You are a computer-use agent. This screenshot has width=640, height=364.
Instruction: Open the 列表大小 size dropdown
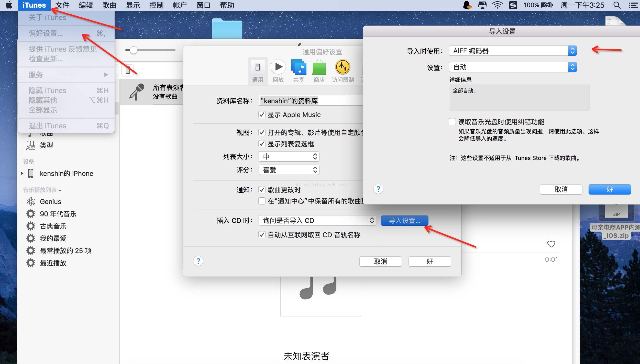pyautogui.click(x=289, y=156)
